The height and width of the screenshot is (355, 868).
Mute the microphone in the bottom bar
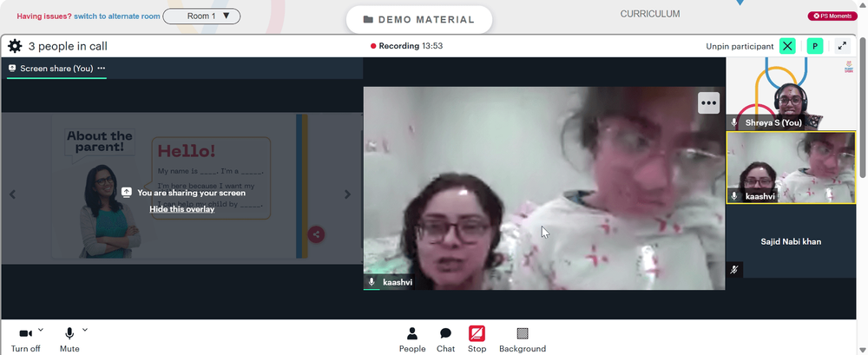[69, 333]
